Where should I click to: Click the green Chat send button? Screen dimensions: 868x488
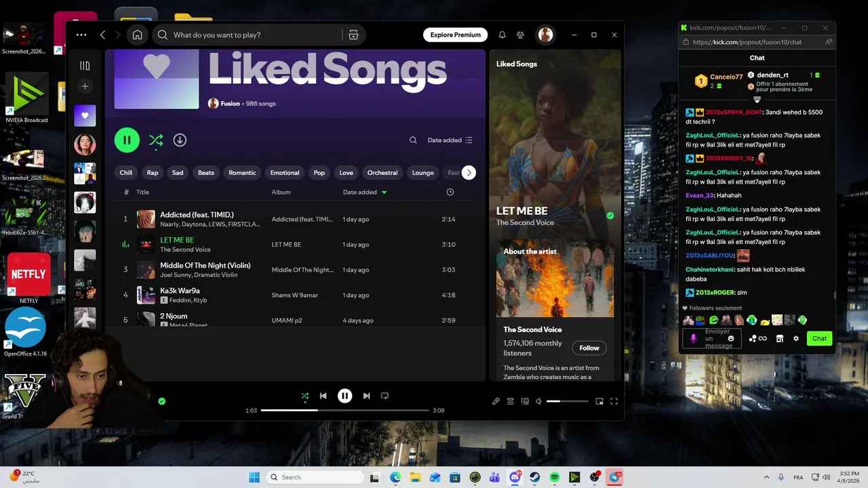tap(820, 338)
